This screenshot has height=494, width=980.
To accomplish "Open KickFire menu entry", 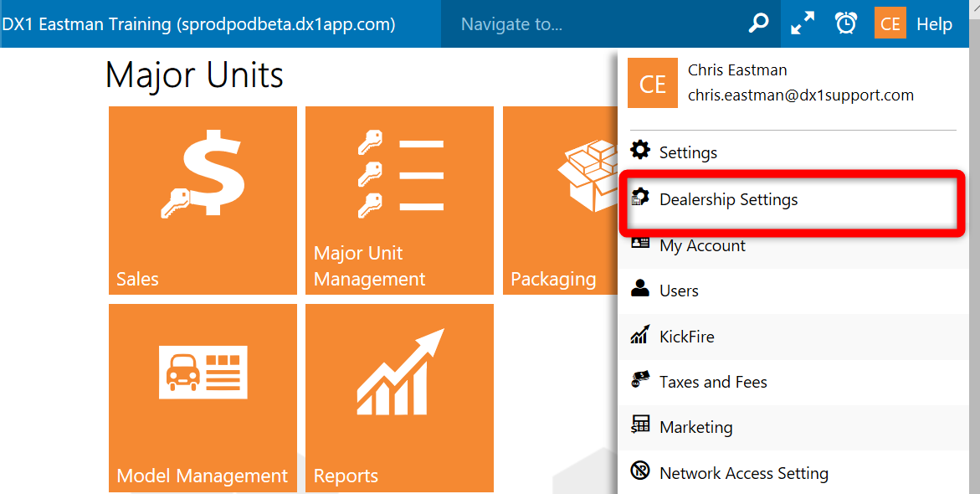I will [x=793, y=337].
